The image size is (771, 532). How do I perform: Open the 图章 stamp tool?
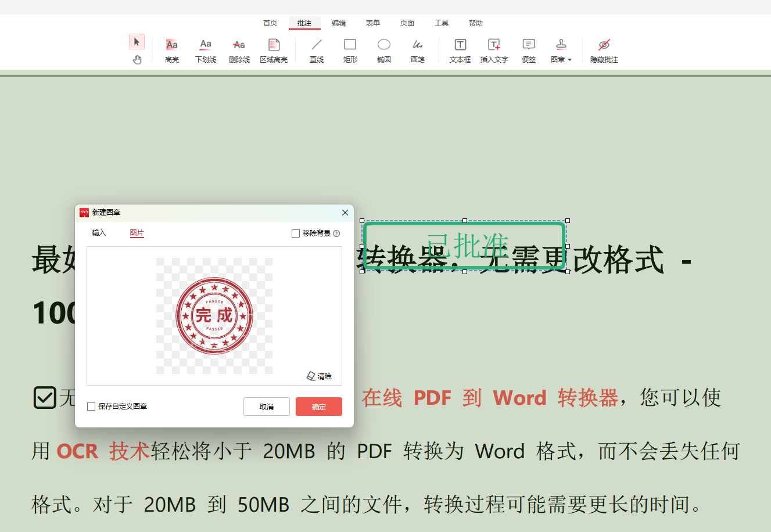[x=559, y=51]
